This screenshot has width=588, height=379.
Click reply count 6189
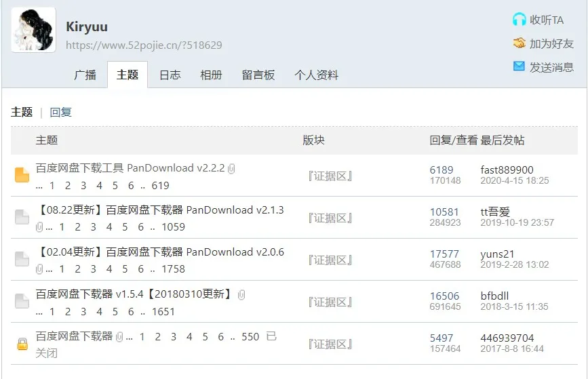pyautogui.click(x=442, y=169)
